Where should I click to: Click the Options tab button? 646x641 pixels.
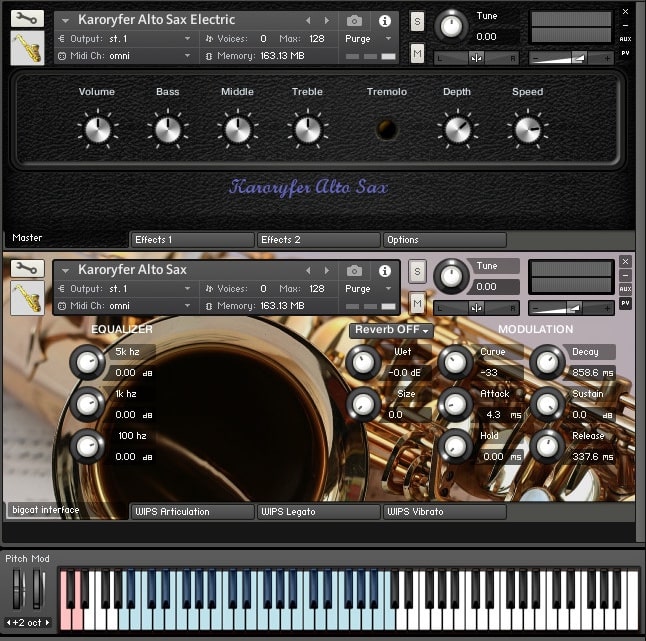444,240
